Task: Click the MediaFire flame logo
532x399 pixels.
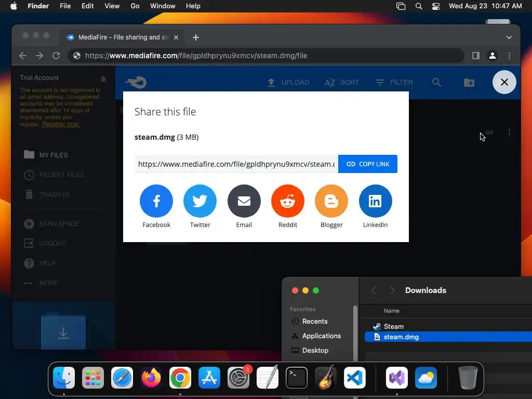Action: pyautogui.click(x=136, y=82)
